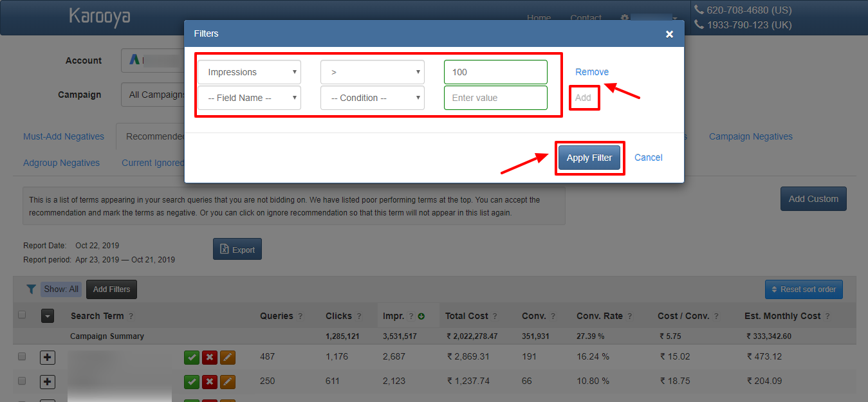Expand row with 487 queries
The width and height of the screenshot is (868, 402).
pos(48,358)
